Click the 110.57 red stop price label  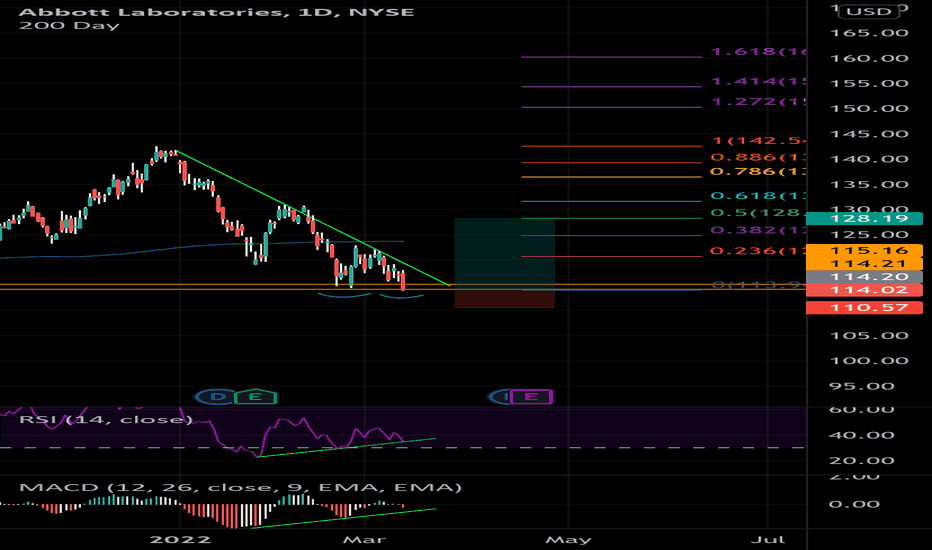(864, 307)
